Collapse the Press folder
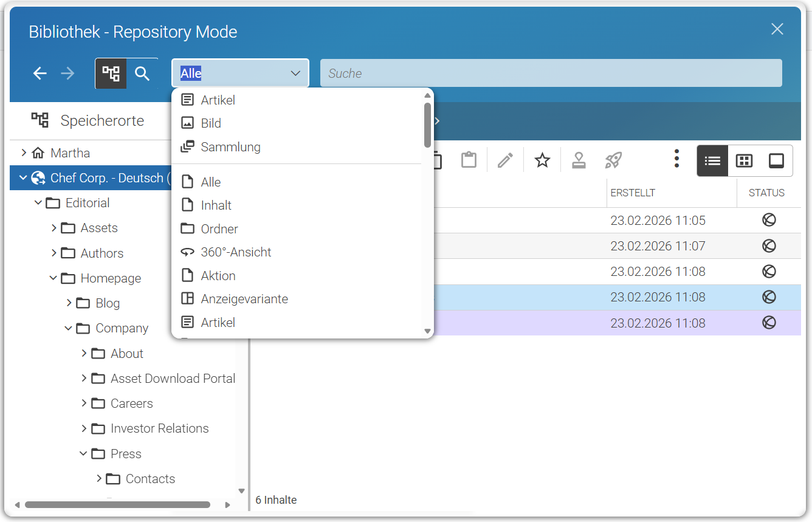 point(83,453)
